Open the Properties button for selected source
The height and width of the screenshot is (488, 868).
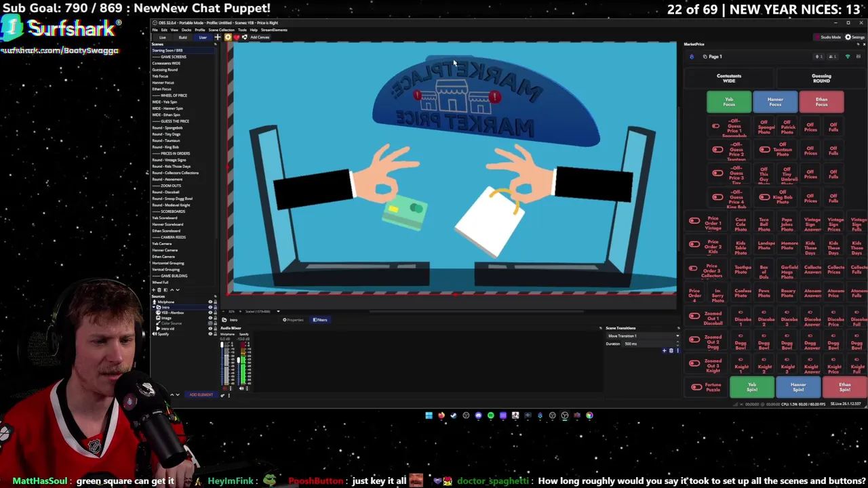tap(294, 319)
